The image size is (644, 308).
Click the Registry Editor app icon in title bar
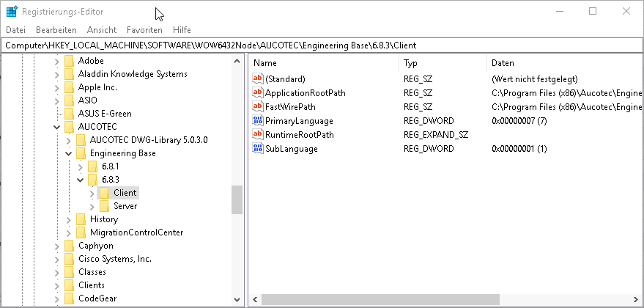click(x=12, y=12)
